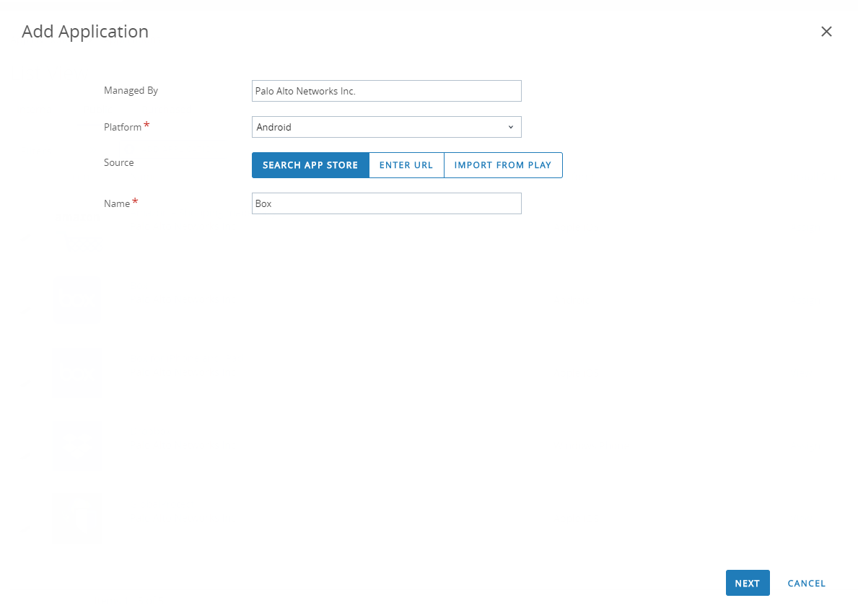Choose the Import From Play source tab

pos(503,165)
